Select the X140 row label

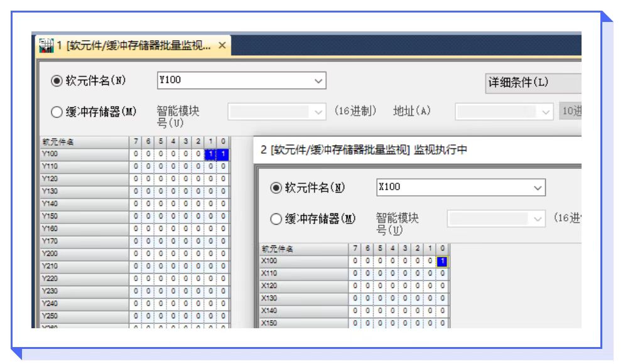tap(304, 311)
